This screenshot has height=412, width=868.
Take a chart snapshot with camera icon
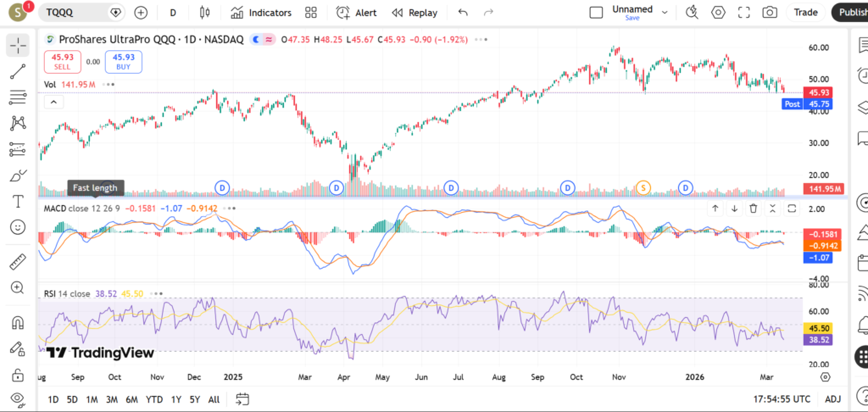pos(770,13)
